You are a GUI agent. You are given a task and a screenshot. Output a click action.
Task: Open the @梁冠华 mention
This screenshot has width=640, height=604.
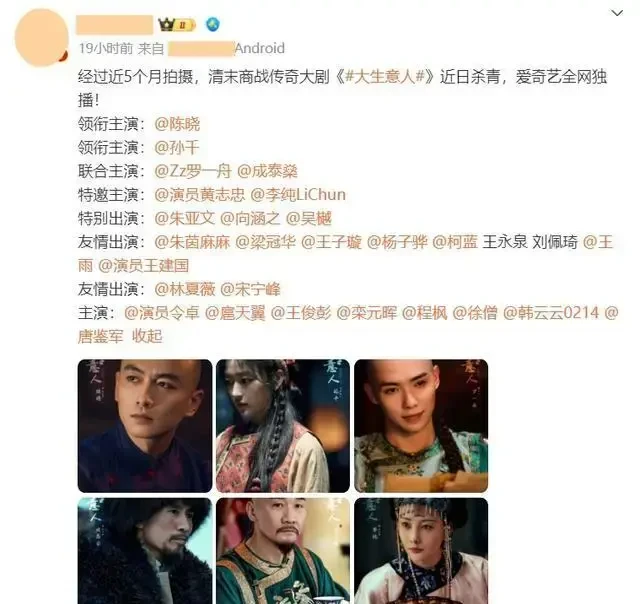(x=266, y=242)
